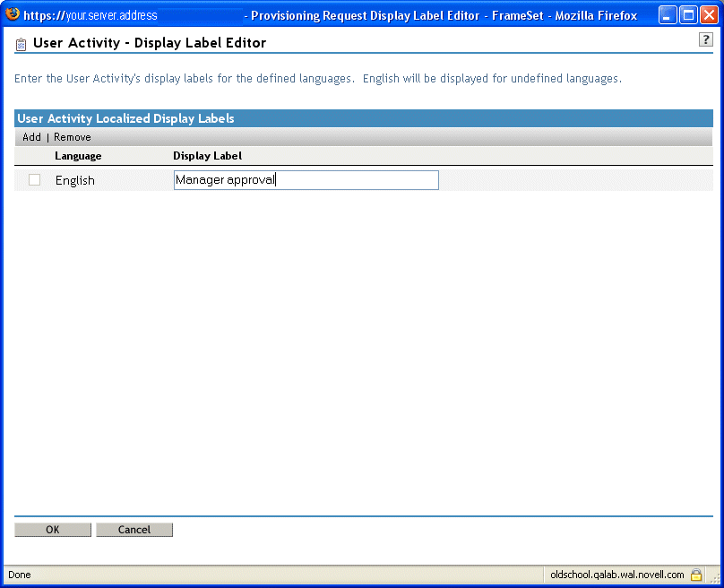Image resolution: width=724 pixels, height=588 pixels.
Task: Click the English language row text
Action: [x=74, y=180]
